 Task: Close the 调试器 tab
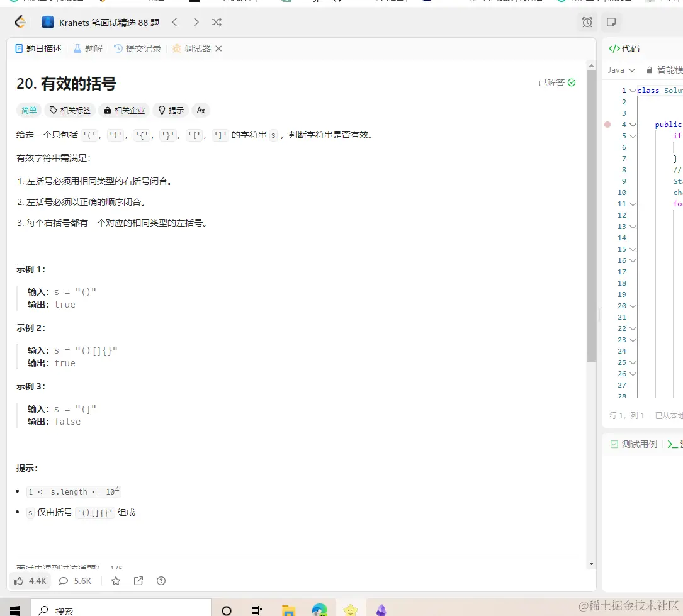(x=218, y=48)
